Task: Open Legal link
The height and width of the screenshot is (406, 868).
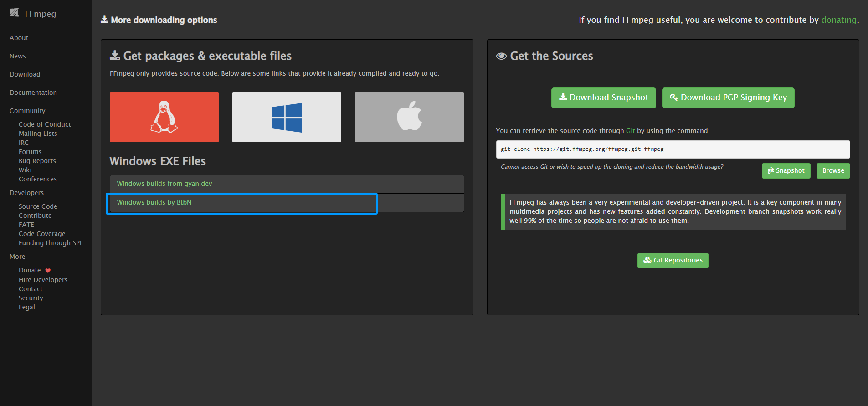Action: (x=27, y=307)
